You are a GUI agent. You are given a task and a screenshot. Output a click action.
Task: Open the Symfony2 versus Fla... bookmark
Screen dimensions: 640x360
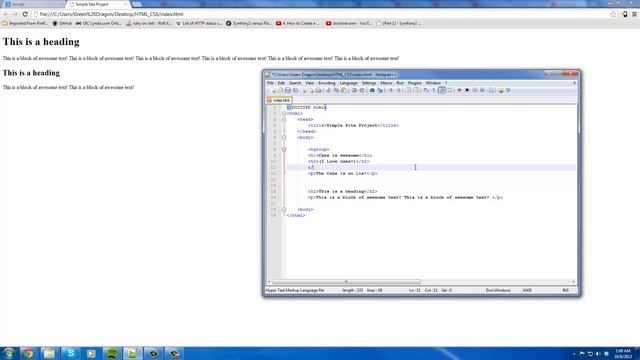(249, 23)
